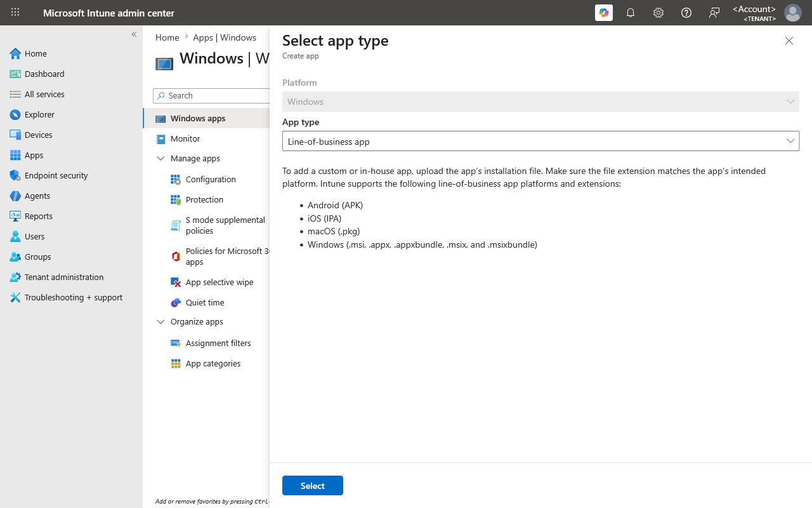Click the Home icon in sidebar

[15, 53]
